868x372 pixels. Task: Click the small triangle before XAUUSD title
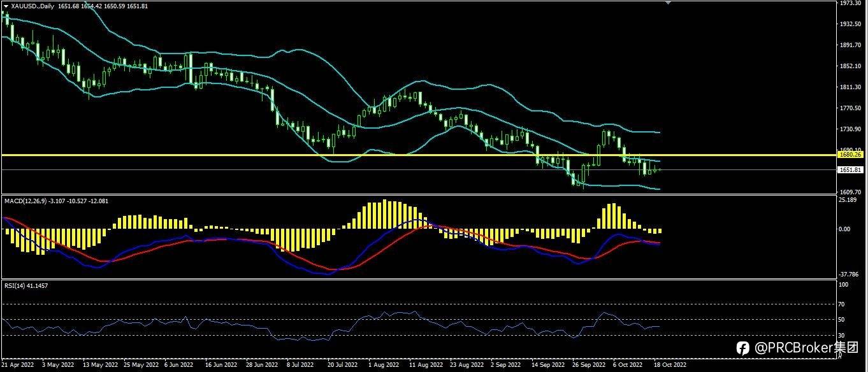6,6
